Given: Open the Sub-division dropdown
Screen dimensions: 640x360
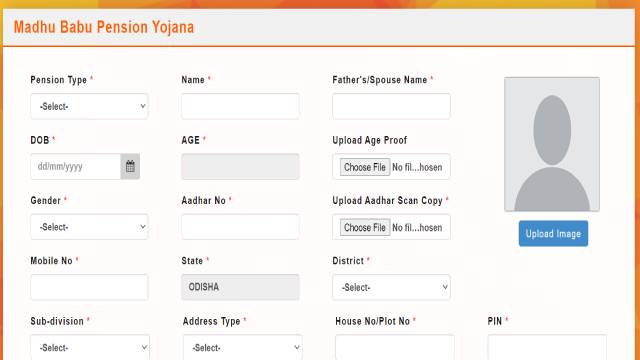Looking at the screenshot, I should click(x=90, y=347).
